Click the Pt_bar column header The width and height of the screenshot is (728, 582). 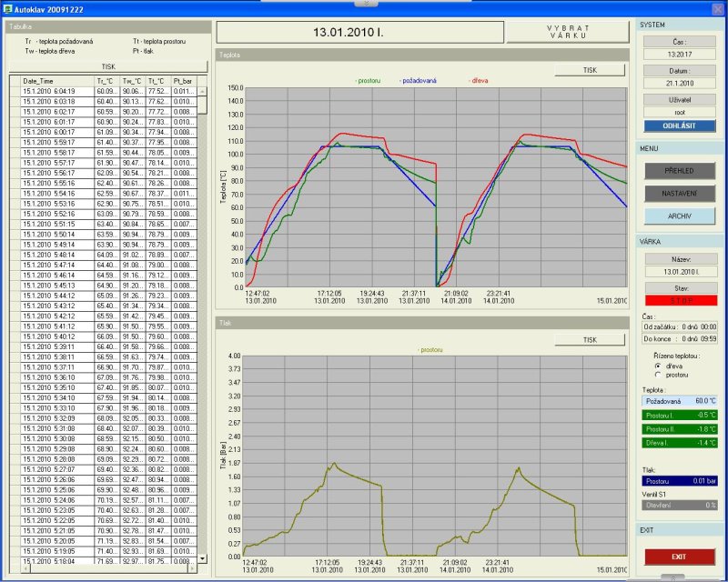(184, 81)
